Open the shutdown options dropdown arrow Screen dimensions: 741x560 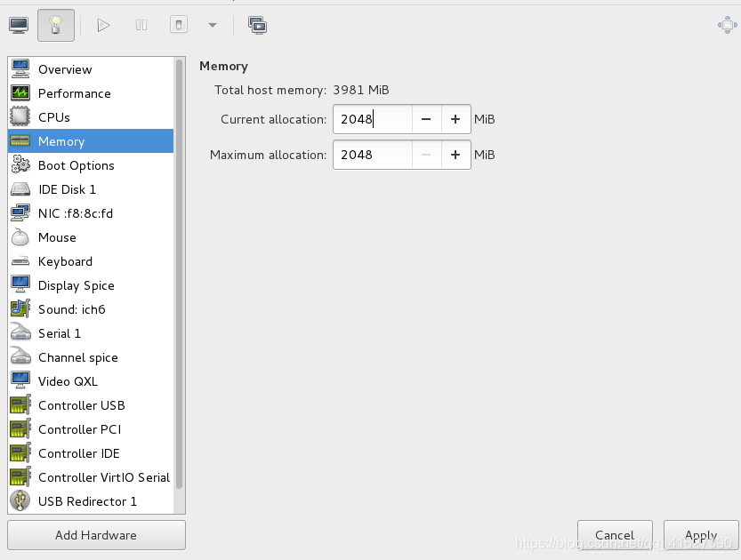213,25
